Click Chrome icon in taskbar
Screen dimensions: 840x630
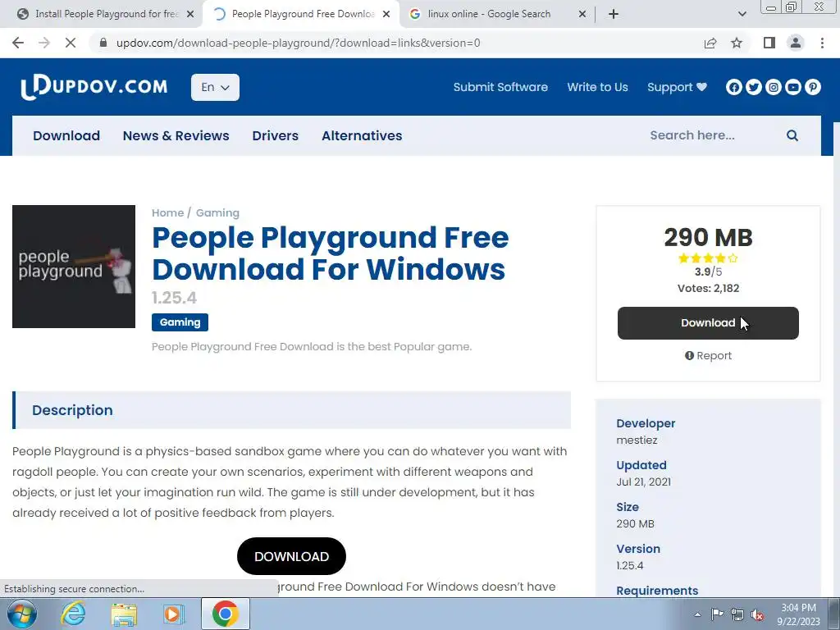[225, 614]
